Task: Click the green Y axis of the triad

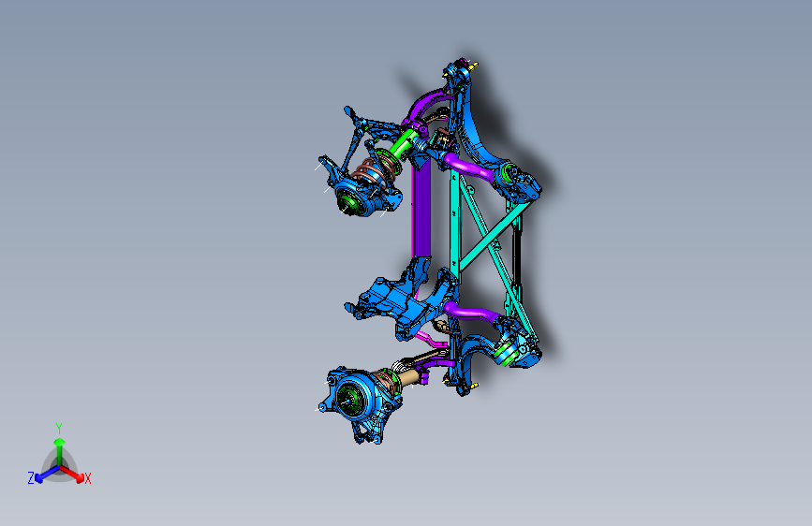Action: (60, 451)
